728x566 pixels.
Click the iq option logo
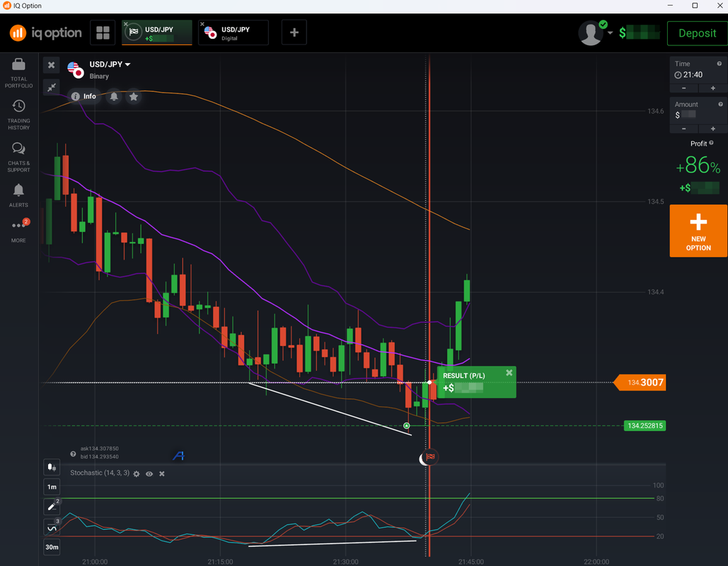[45, 33]
